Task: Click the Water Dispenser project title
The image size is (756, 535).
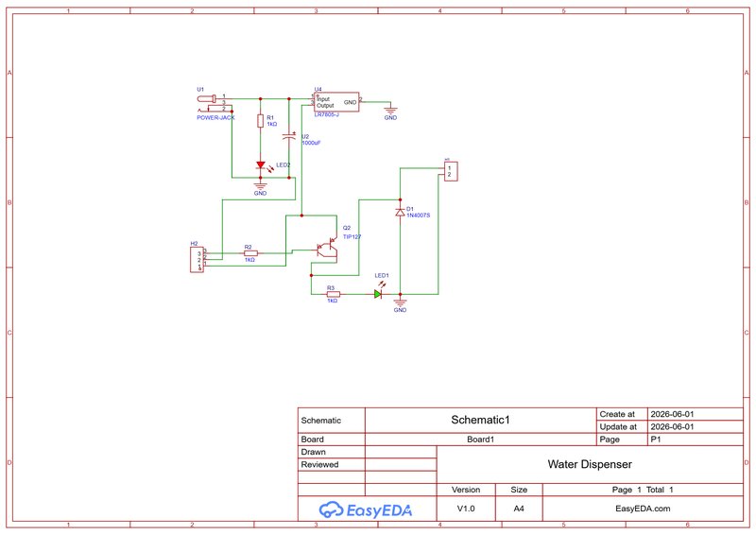Action: click(590, 464)
